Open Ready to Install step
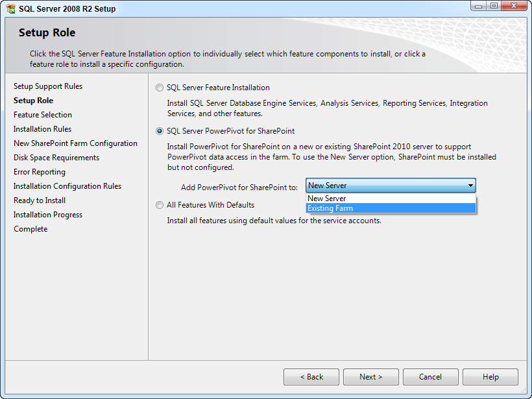The width and height of the screenshot is (532, 399). coord(40,200)
